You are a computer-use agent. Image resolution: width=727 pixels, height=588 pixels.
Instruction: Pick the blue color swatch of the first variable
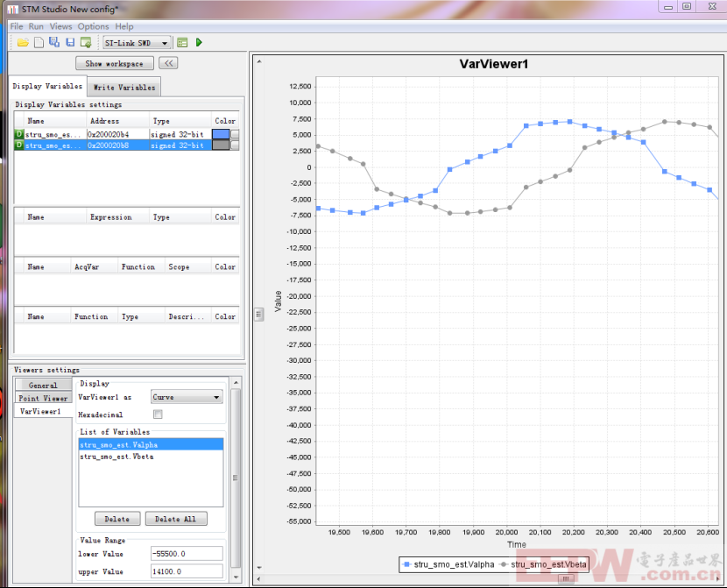(x=221, y=134)
